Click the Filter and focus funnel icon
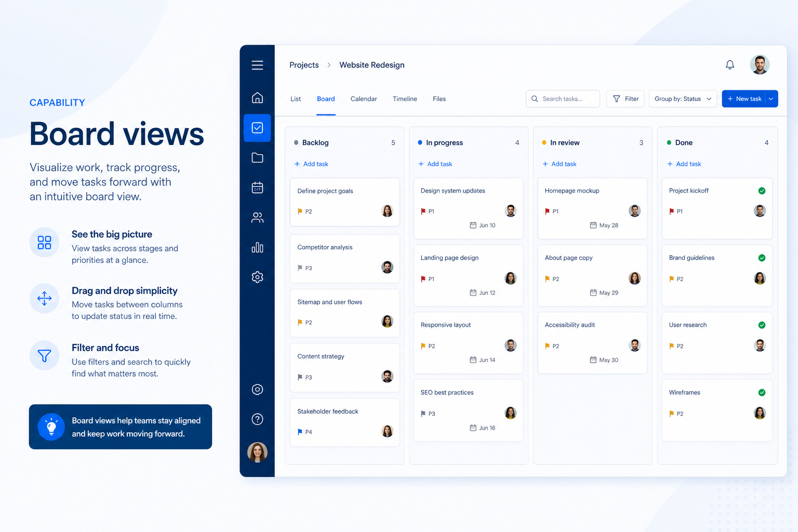Viewport: 798px width, 532px height. pyautogui.click(x=45, y=355)
